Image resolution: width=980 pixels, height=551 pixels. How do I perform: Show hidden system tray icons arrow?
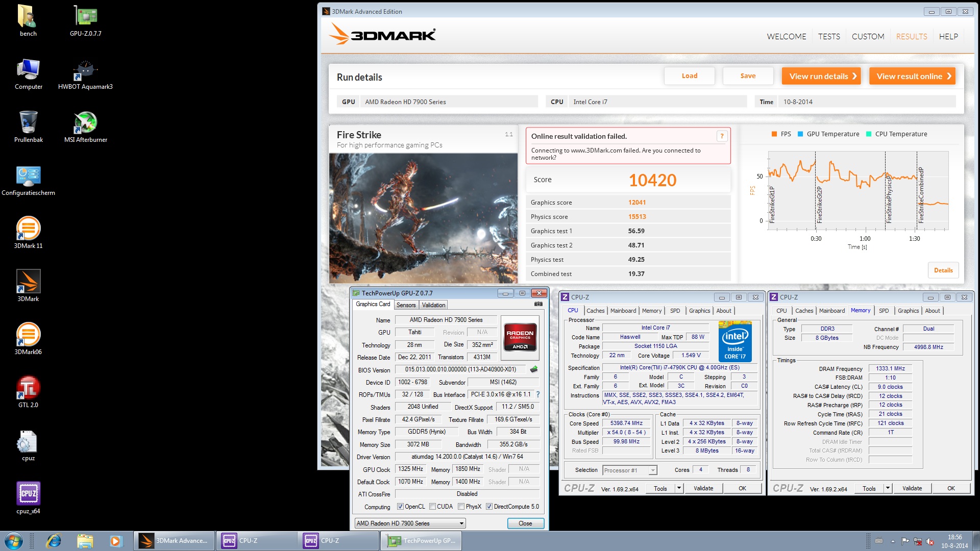[x=893, y=541]
